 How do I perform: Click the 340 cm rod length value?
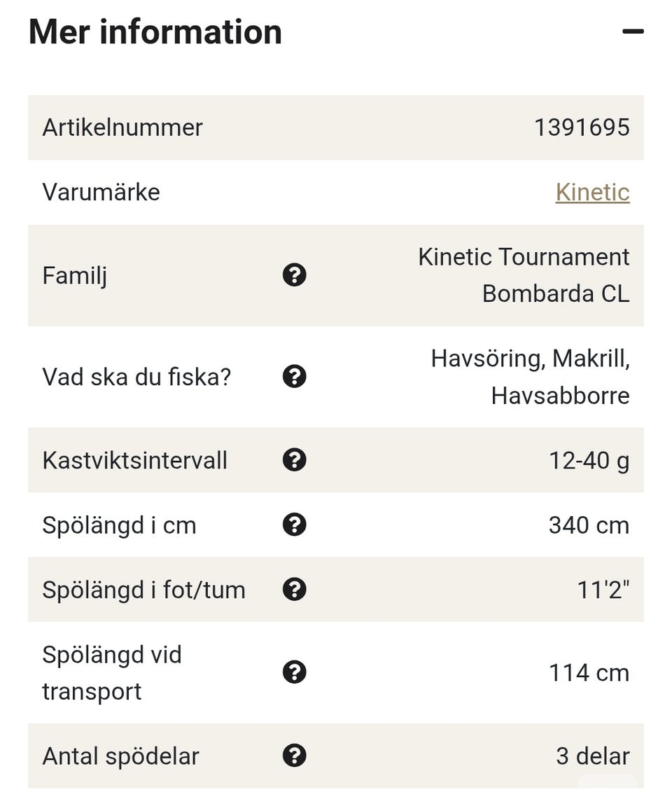(x=589, y=525)
